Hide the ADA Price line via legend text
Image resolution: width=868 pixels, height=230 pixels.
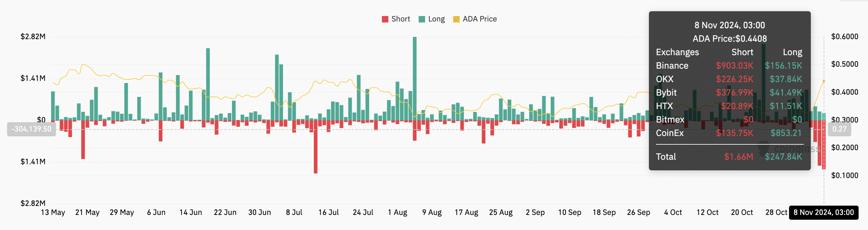pyautogui.click(x=480, y=19)
